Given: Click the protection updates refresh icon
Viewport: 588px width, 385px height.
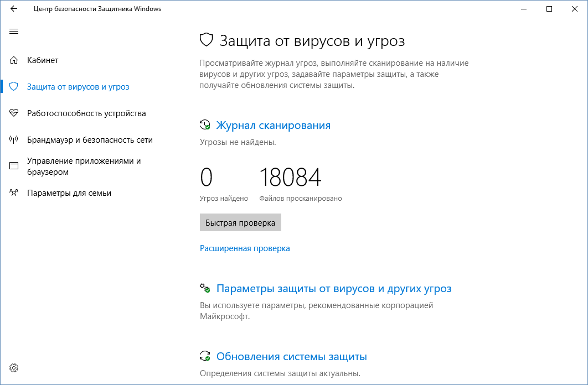Looking at the screenshot, I should [x=205, y=356].
